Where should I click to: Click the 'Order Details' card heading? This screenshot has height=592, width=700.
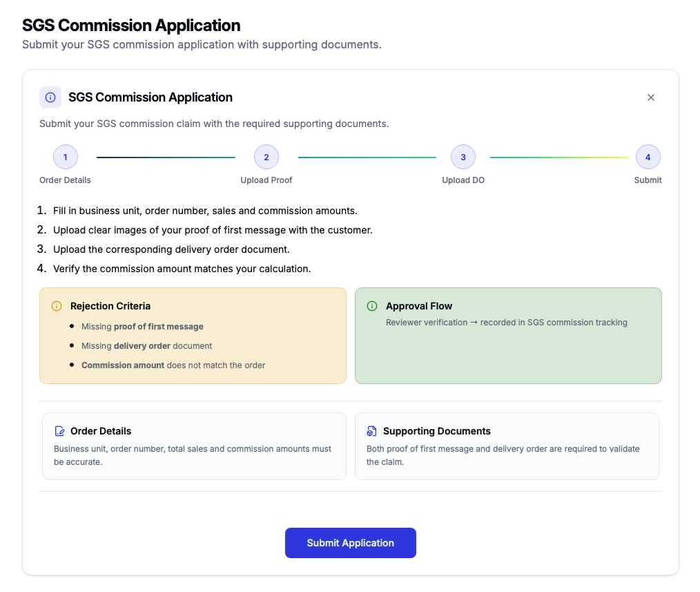click(x=101, y=431)
